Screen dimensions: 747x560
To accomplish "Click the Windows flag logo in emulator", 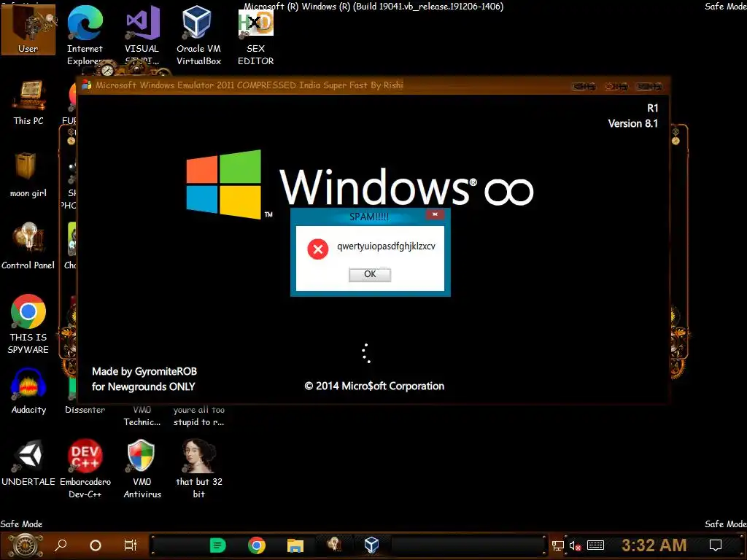I will tap(223, 184).
